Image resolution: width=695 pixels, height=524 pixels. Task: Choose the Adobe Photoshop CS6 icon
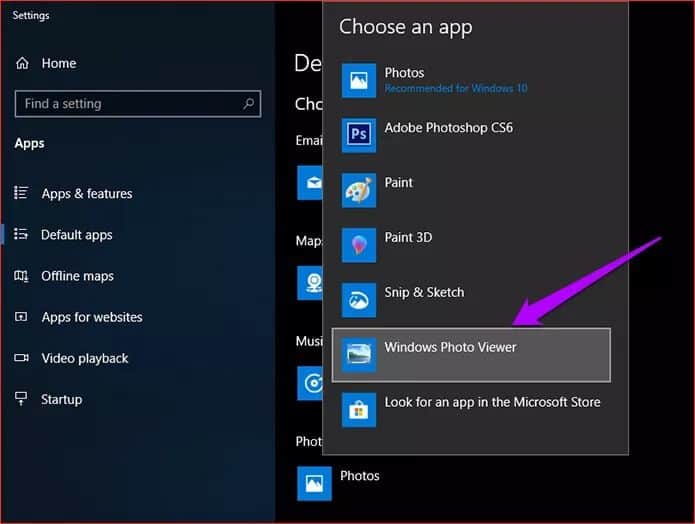coord(359,135)
